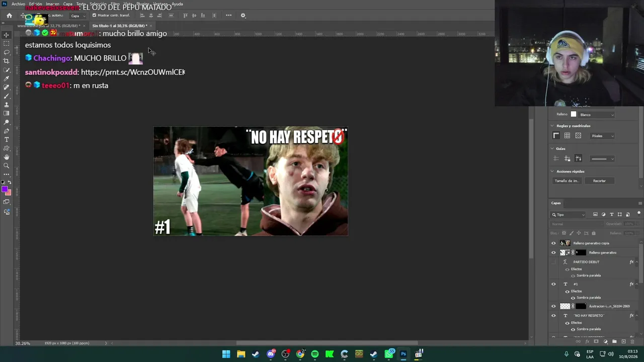Click the white Relleno color swatch

click(573, 114)
